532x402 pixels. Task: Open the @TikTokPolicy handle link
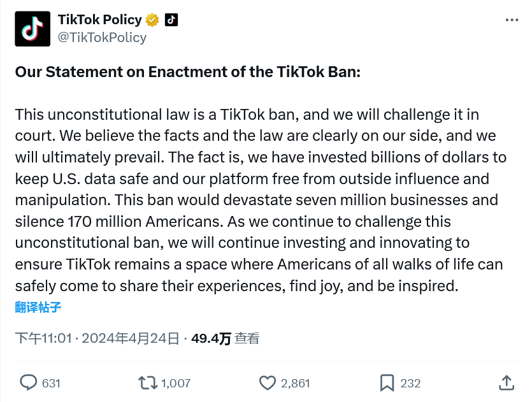click(102, 37)
